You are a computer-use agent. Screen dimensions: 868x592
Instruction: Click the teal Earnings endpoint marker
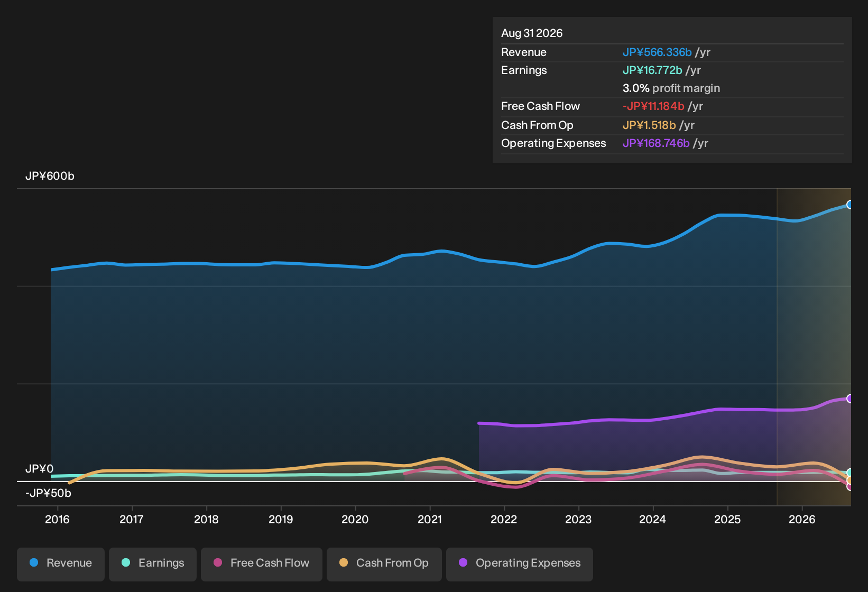[850, 473]
